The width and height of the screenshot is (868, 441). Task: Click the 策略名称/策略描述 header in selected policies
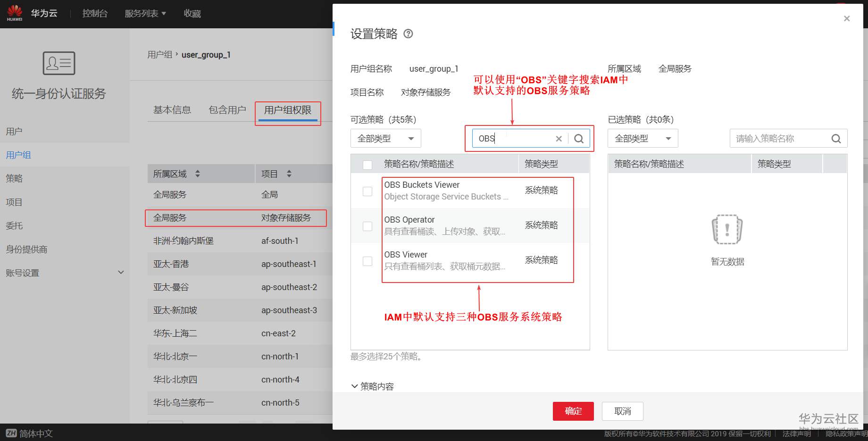tap(649, 164)
